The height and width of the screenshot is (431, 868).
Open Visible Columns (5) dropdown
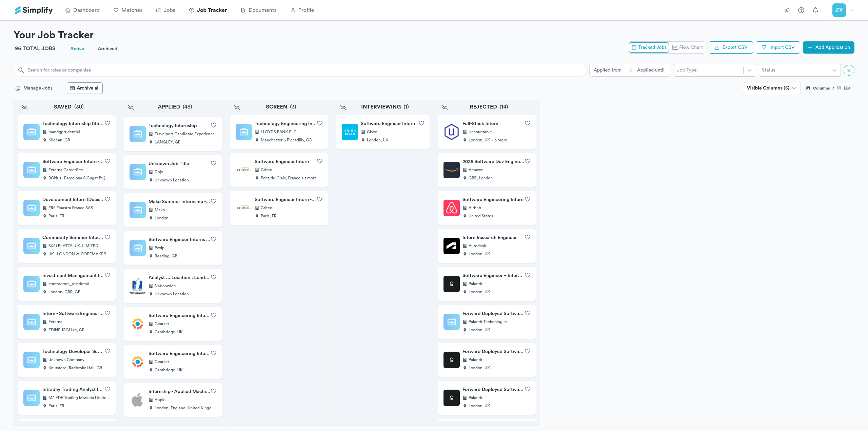pyautogui.click(x=771, y=88)
